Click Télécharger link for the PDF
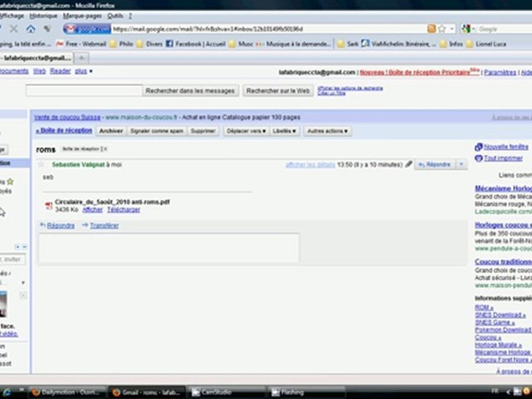 click(x=124, y=210)
